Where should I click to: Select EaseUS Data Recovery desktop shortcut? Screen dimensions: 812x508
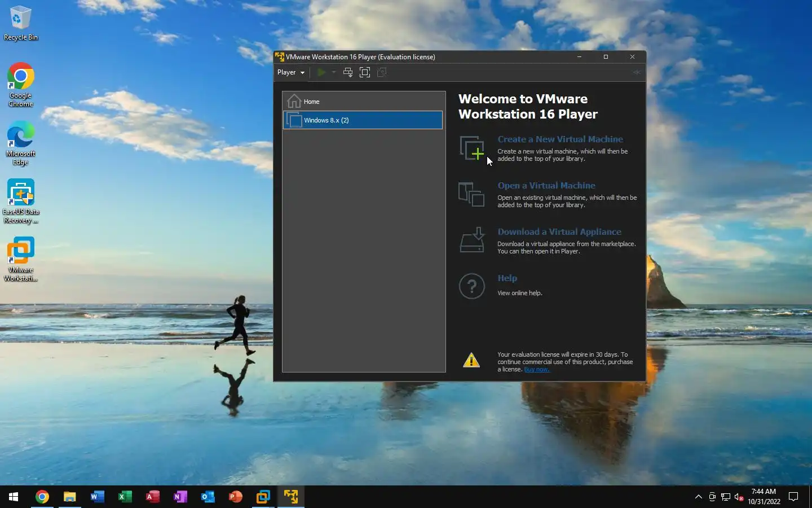pyautogui.click(x=21, y=202)
